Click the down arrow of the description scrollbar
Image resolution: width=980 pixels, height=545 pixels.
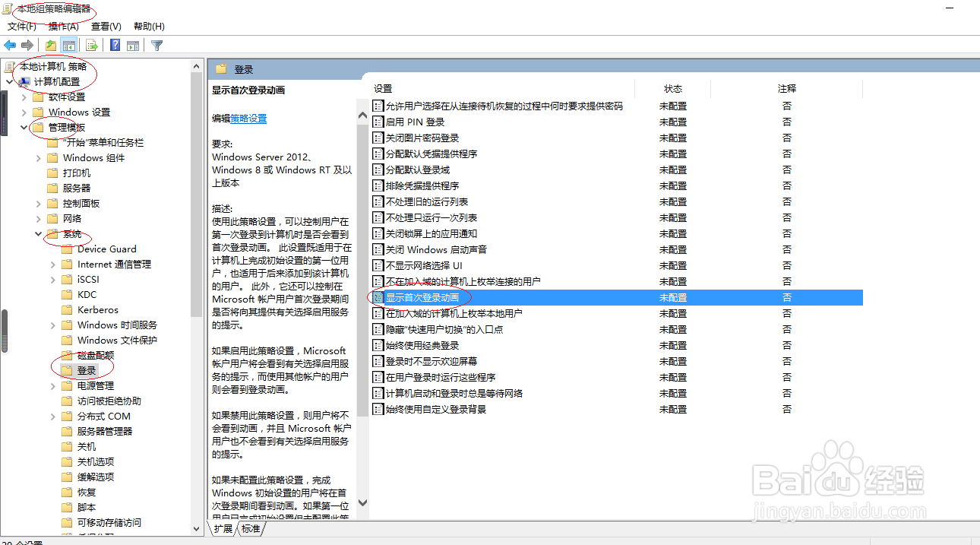coord(362,502)
